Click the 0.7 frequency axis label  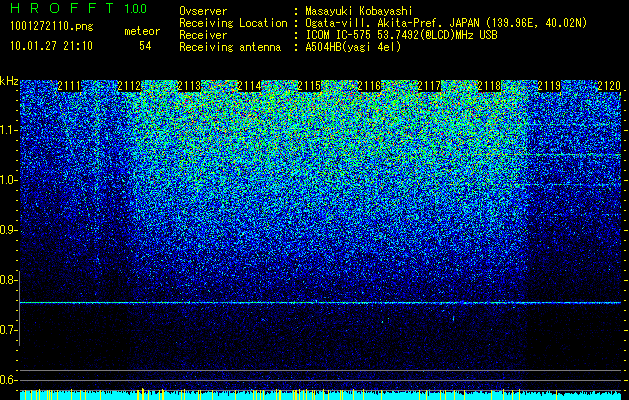8,330
